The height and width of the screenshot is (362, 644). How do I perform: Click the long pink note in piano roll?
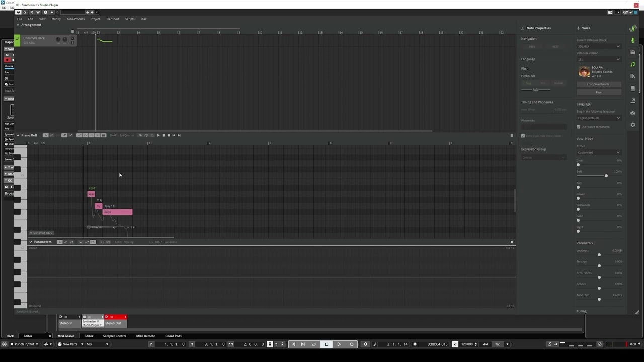coord(118,212)
